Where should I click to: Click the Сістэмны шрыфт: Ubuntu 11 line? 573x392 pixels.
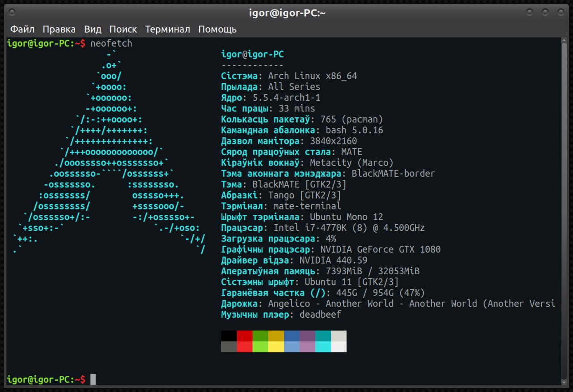coord(310,282)
